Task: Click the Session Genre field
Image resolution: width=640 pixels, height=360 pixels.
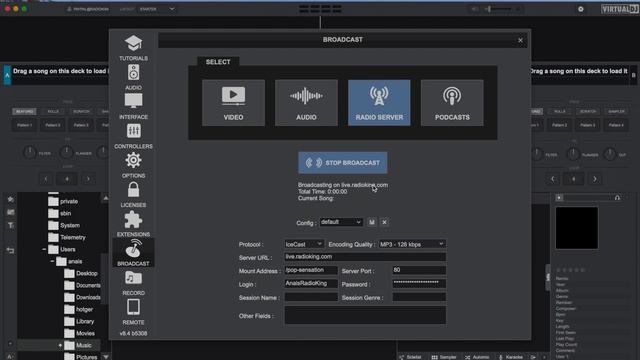Action: [419, 297]
